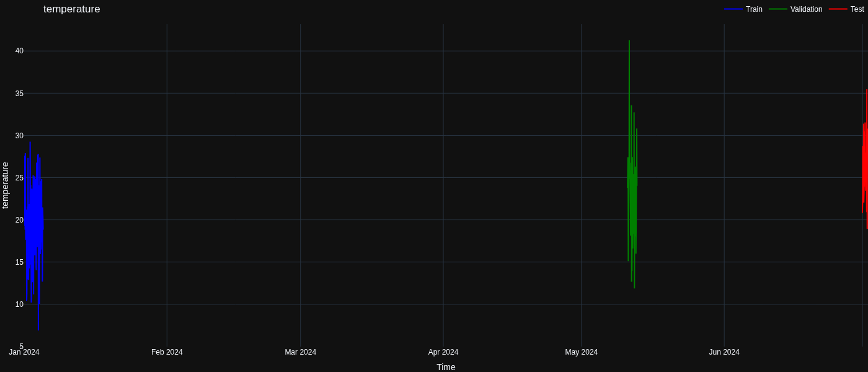This screenshot has width=868, height=372.
Task: Click the y-axis tick label 30
Action: [x=19, y=136]
